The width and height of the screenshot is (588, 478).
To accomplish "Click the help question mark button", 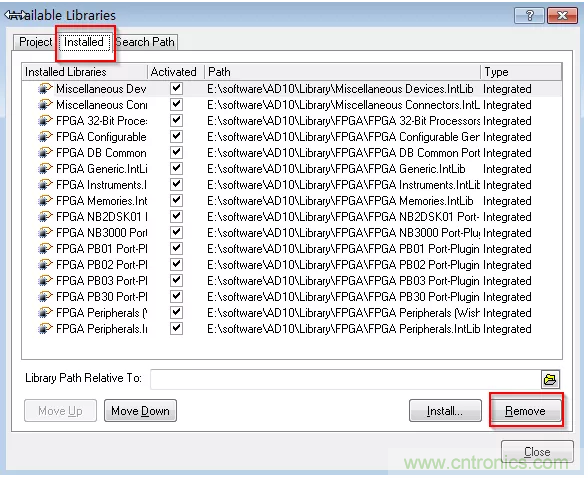I will pos(530,15).
